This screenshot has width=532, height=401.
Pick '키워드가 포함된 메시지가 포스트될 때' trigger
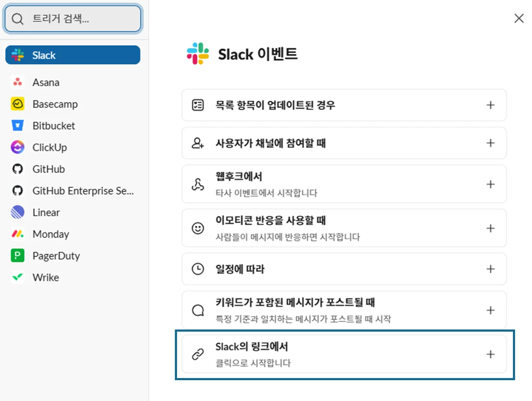pyautogui.click(x=343, y=310)
